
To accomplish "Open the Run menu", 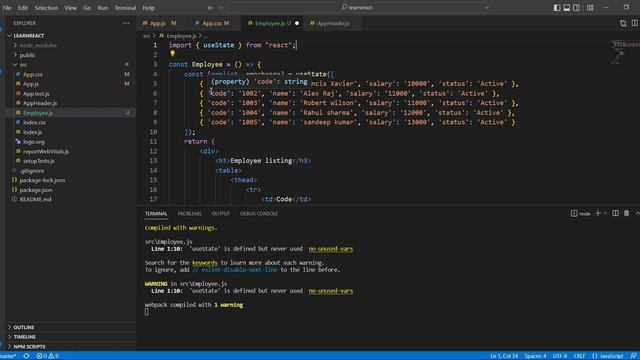I will 102,8.
